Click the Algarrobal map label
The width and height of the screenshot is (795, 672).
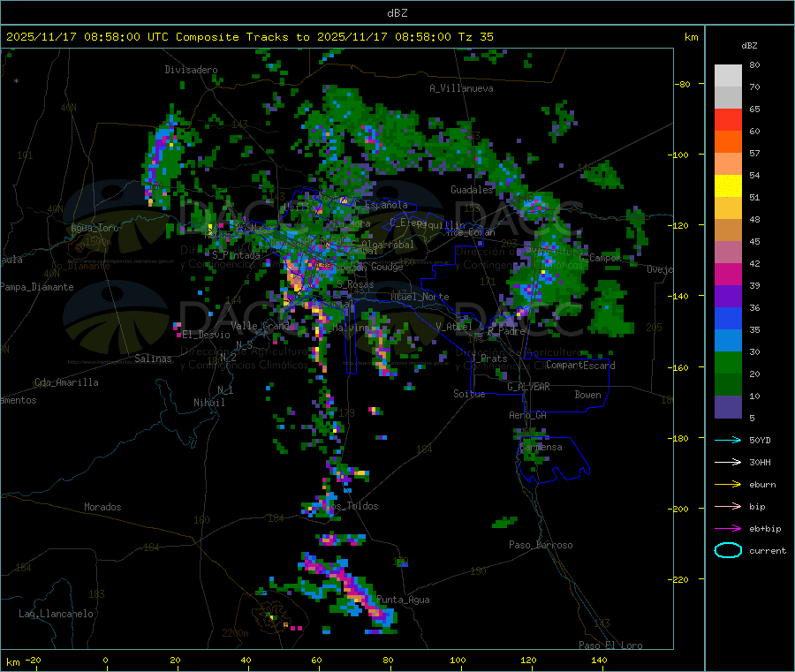pyautogui.click(x=388, y=245)
